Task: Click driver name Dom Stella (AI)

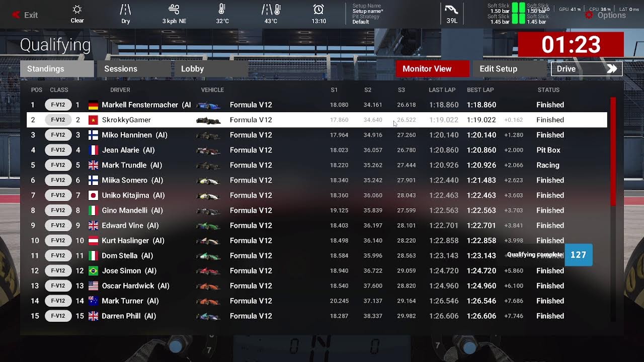Action: click(127, 255)
